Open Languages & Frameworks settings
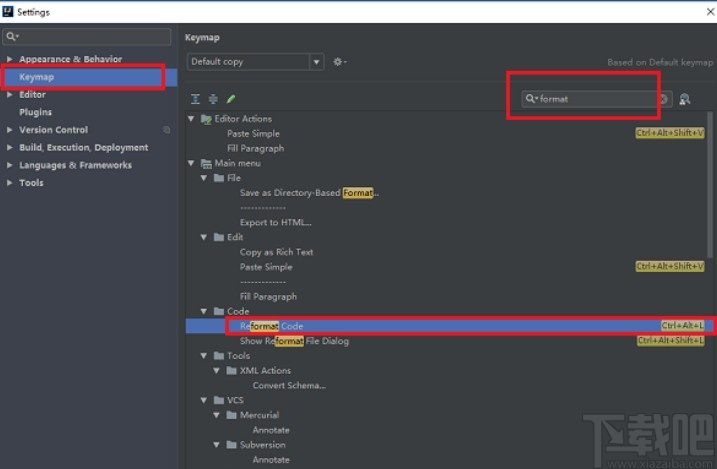717x469 pixels. (x=75, y=165)
